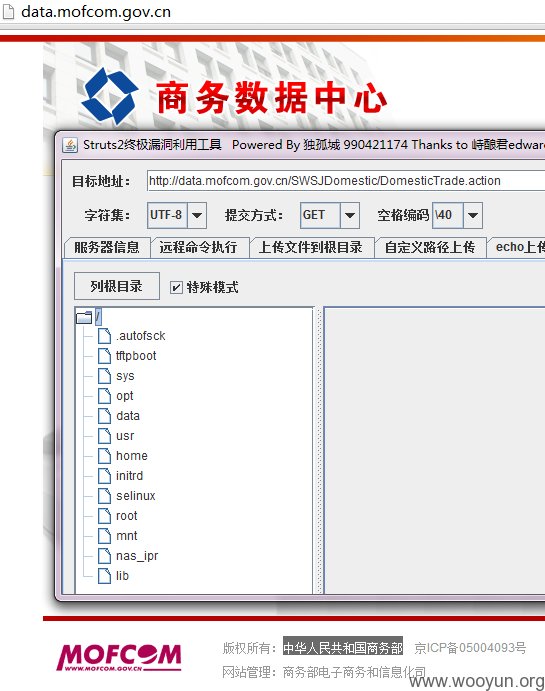The image size is (545, 691).
Task: Select the highlighted "/" root node label
Action: click(98, 317)
